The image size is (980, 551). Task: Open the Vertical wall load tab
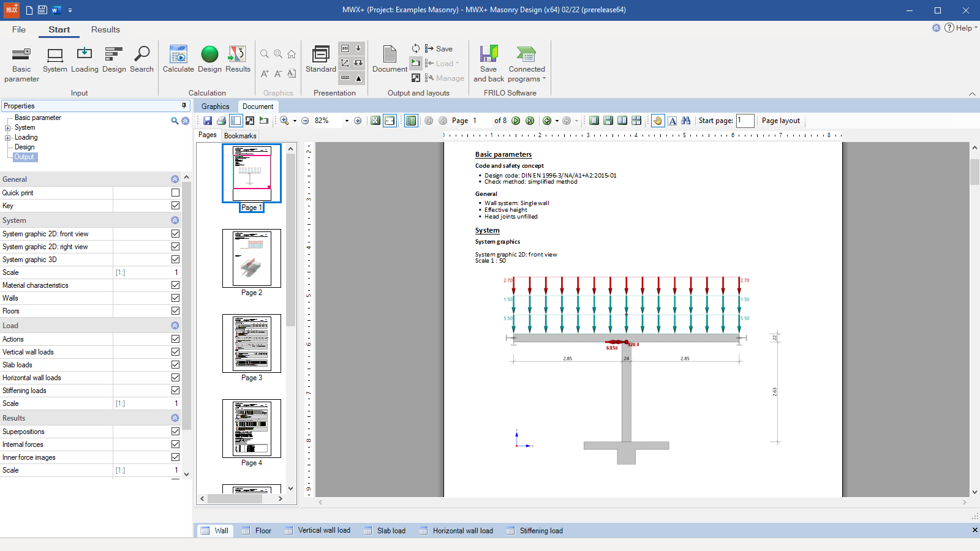coord(318,531)
